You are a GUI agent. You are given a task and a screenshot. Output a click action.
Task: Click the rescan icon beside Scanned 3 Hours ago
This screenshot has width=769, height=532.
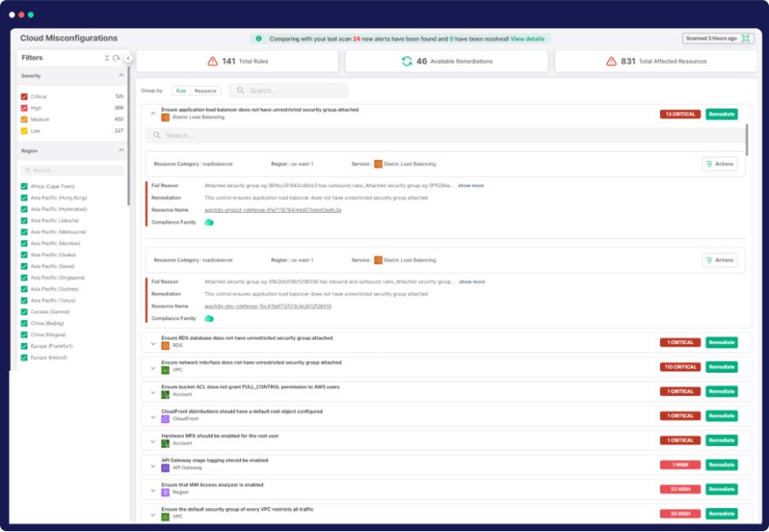pyautogui.click(x=746, y=38)
